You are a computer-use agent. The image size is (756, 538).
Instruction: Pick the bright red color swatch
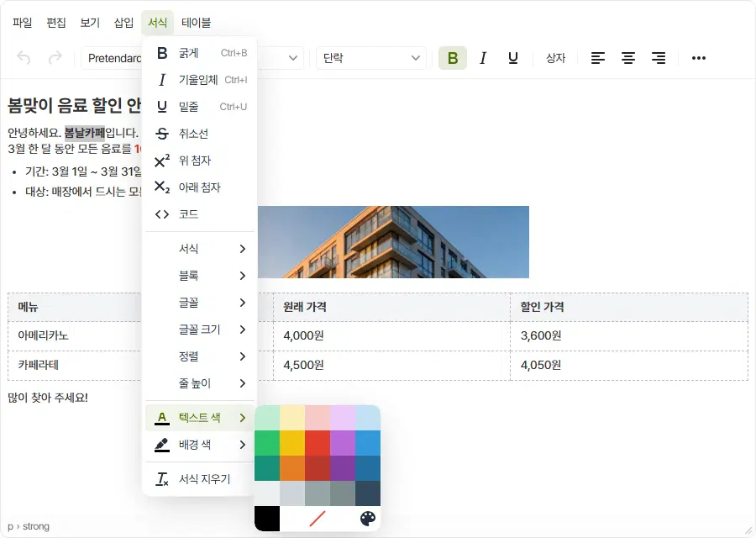pyautogui.click(x=318, y=443)
